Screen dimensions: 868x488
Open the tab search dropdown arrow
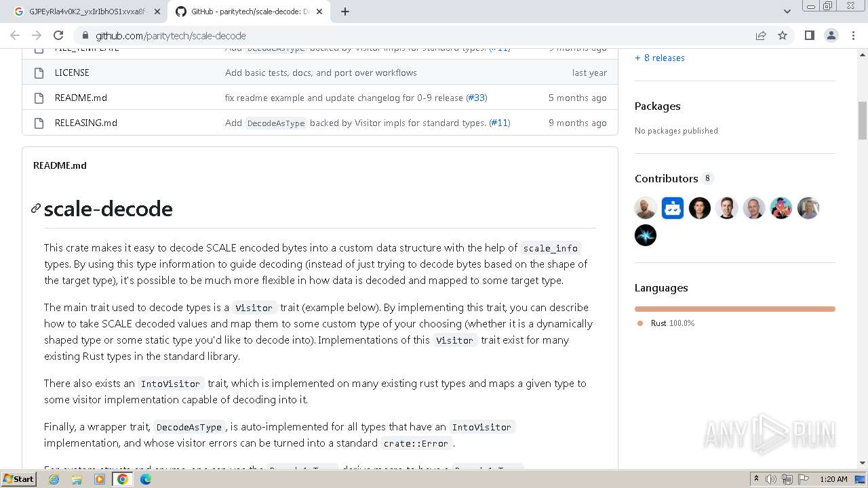(x=787, y=12)
